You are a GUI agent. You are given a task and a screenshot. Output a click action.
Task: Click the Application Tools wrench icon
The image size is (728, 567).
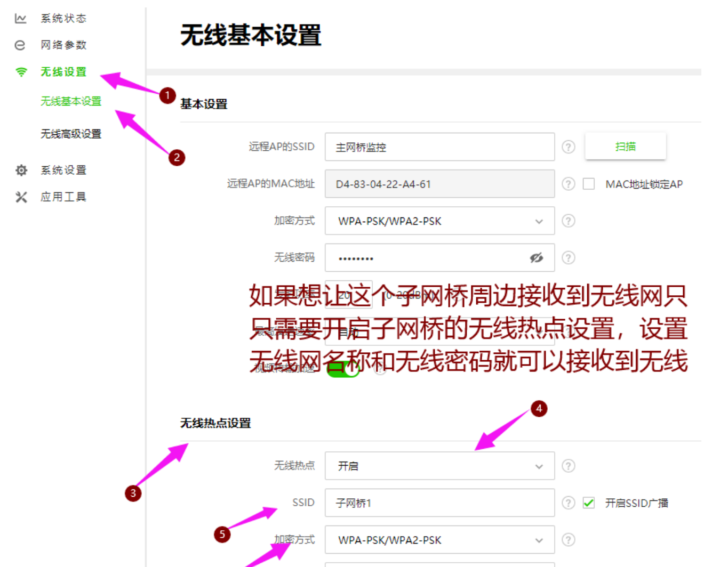point(21,197)
